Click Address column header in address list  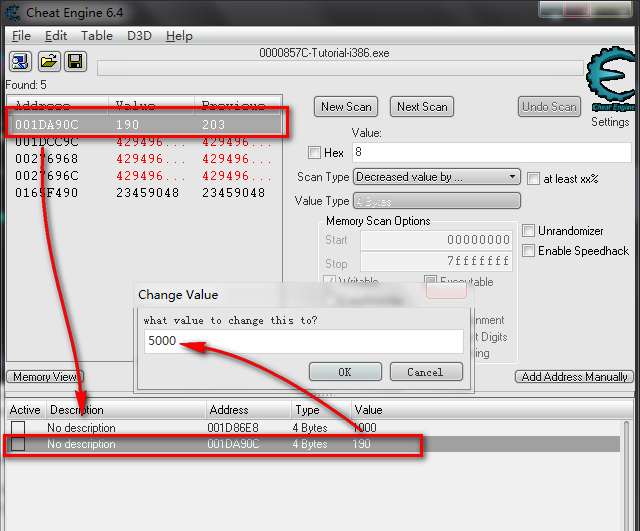248,410
